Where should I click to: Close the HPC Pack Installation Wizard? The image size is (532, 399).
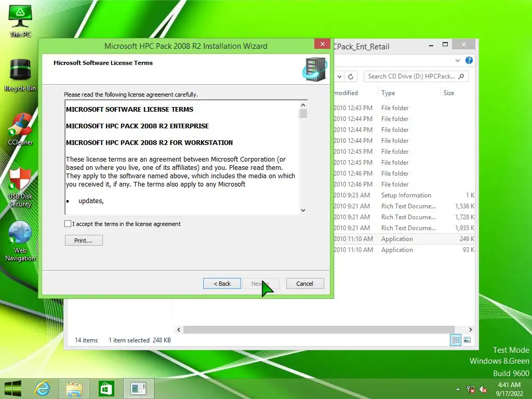tap(322, 44)
